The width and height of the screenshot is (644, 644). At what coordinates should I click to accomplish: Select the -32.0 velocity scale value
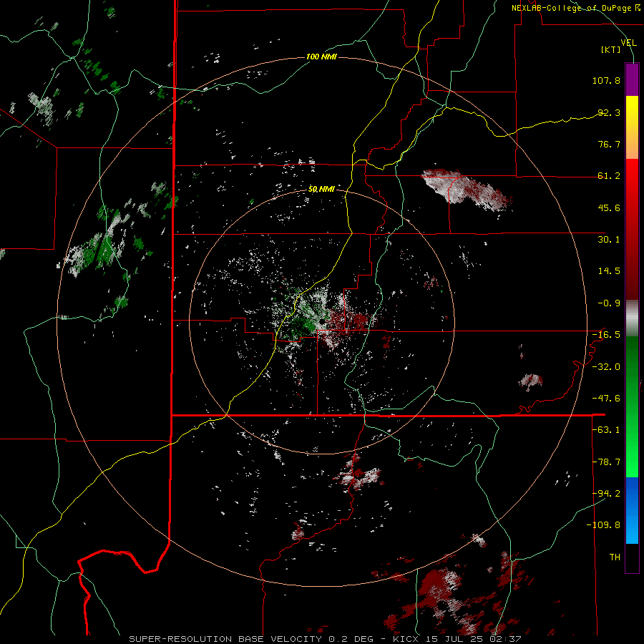pyautogui.click(x=606, y=367)
